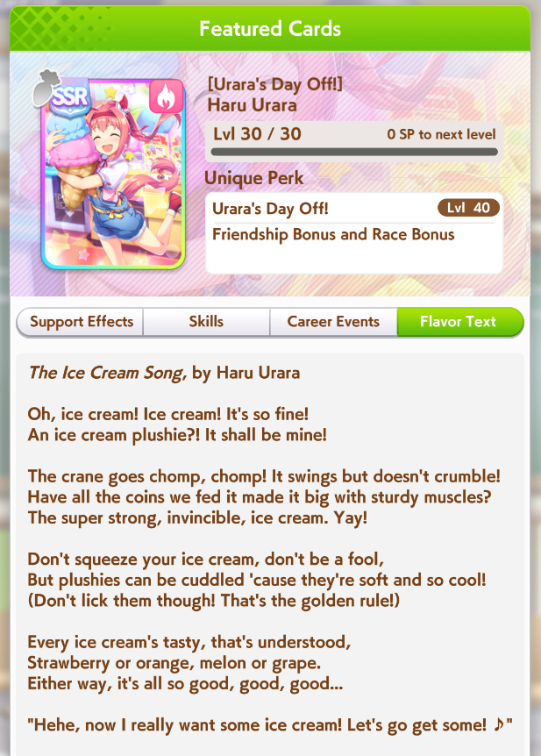Click the 0 SP to next level label
Image resolution: width=541 pixels, height=756 pixels.
click(x=441, y=134)
